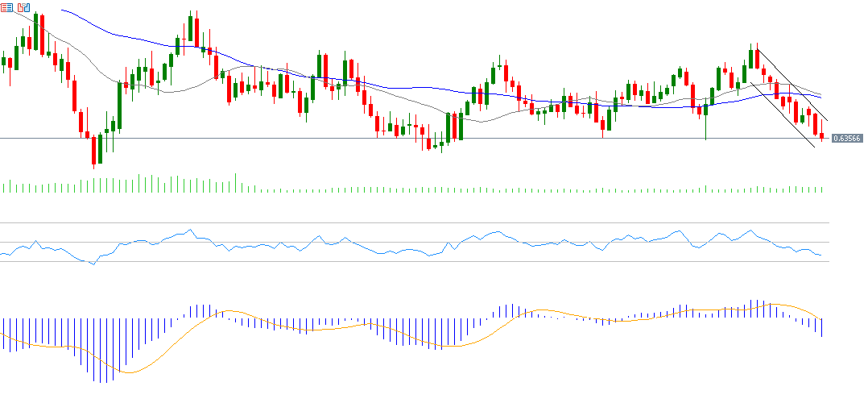Select the upper line of the descending channel
The width and height of the screenshot is (868, 403).
[793, 86]
